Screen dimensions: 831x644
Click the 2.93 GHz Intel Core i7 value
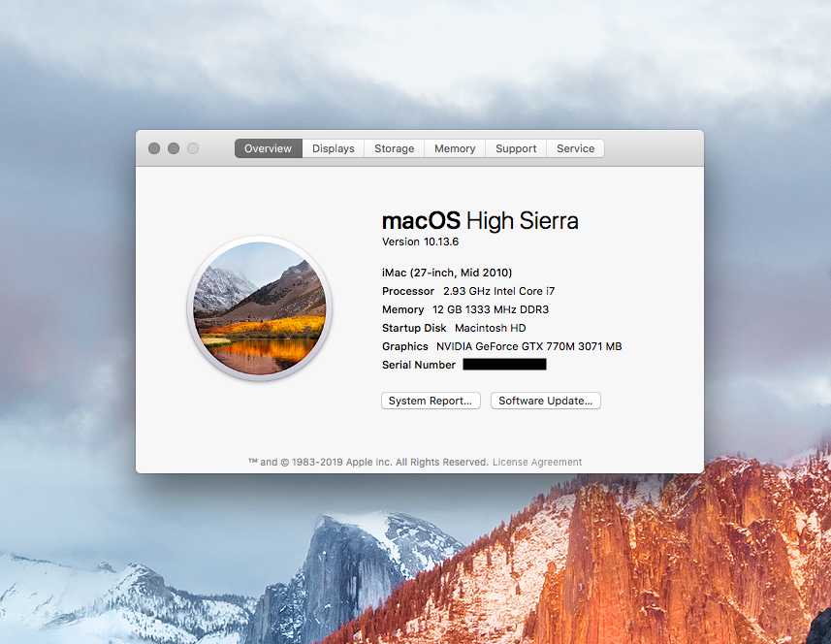[x=498, y=291]
